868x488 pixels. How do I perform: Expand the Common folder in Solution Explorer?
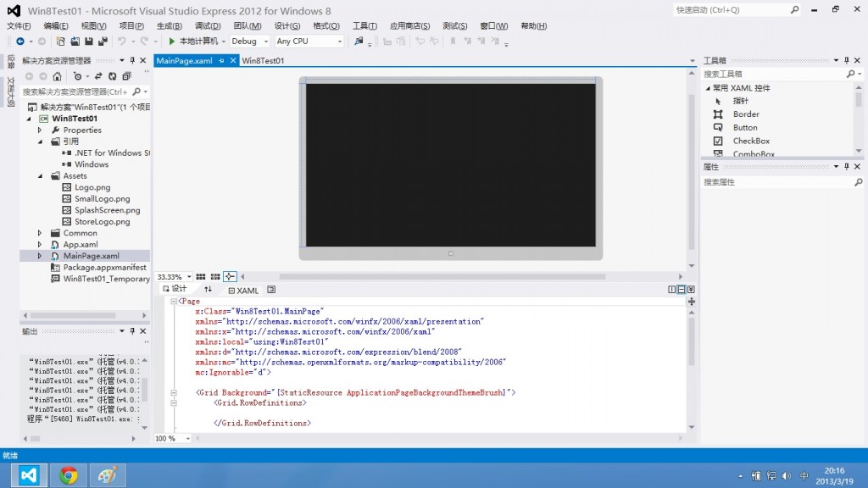40,232
